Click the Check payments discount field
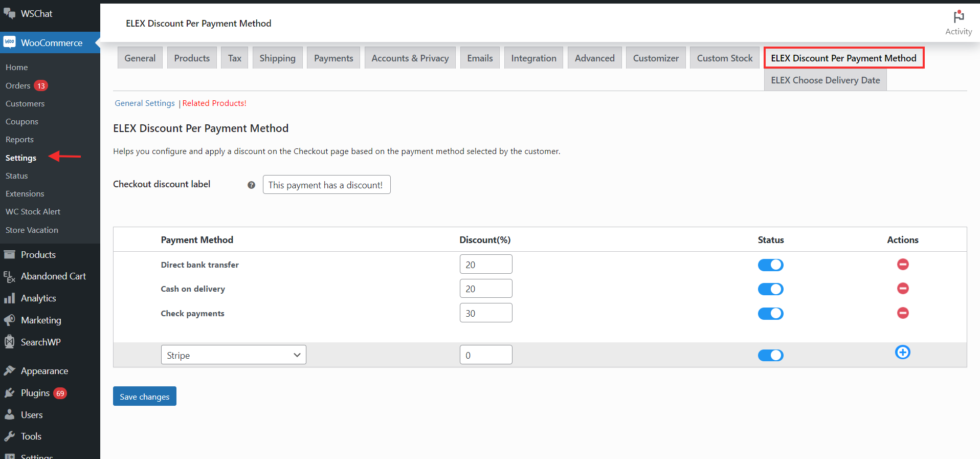This screenshot has height=459, width=980. click(486, 313)
